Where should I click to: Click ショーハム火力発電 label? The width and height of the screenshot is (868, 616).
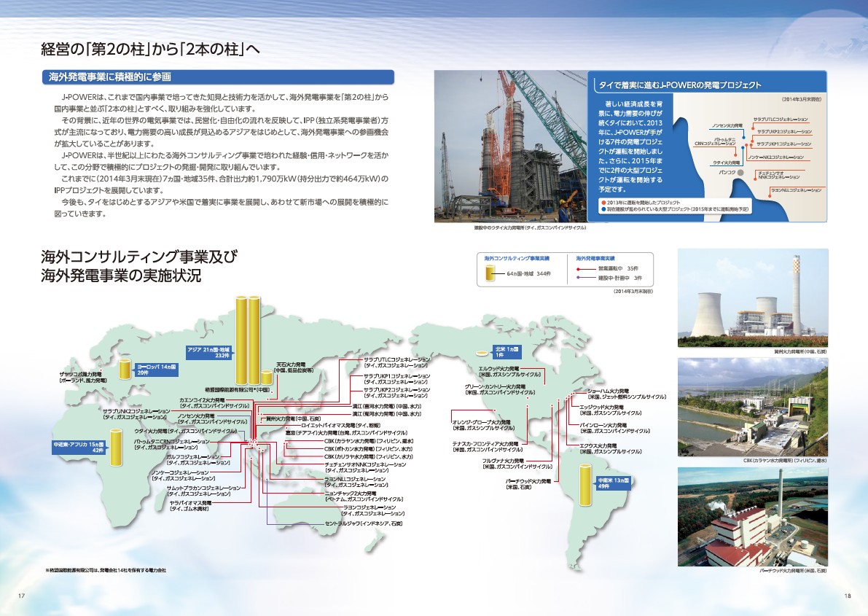point(626,394)
